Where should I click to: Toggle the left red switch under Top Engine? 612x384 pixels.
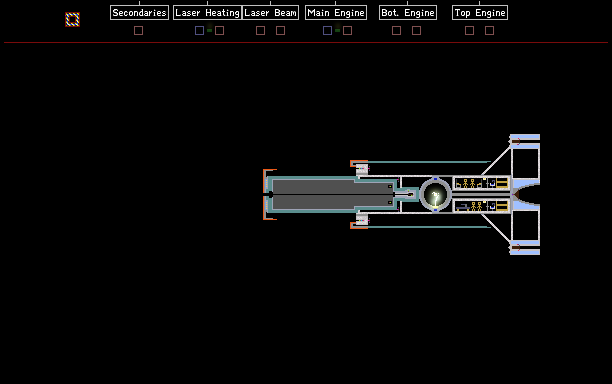click(x=470, y=30)
